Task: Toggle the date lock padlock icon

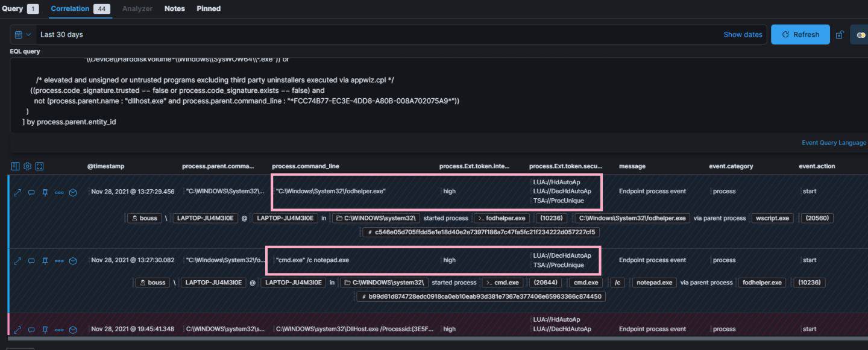Action: click(x=840, y=35)
